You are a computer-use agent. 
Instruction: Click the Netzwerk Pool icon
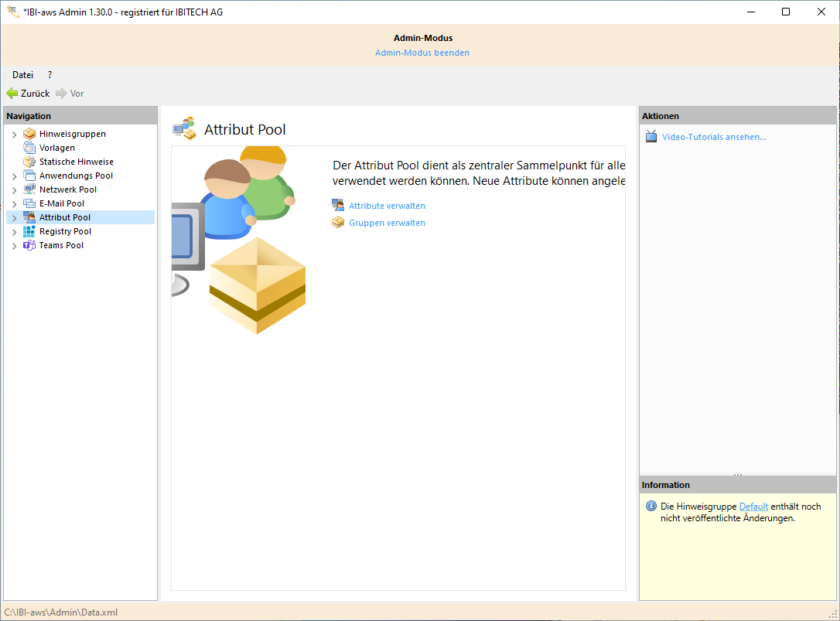(x=29, y=189)
